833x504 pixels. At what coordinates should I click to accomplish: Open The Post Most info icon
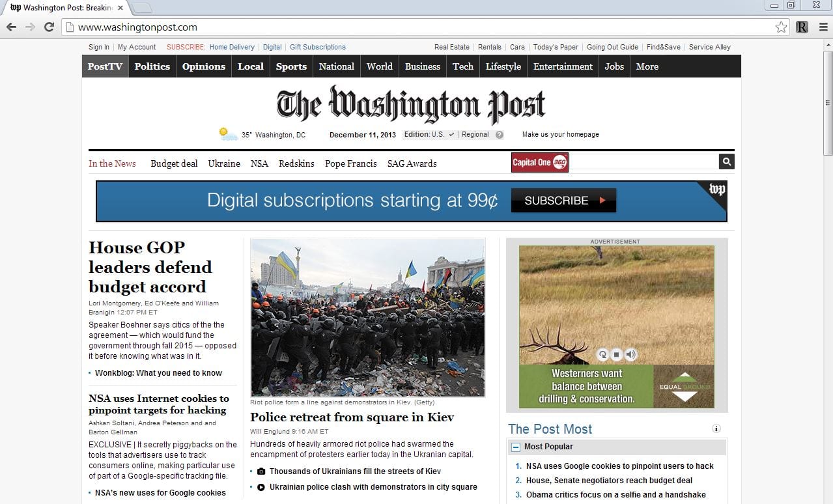716,428
